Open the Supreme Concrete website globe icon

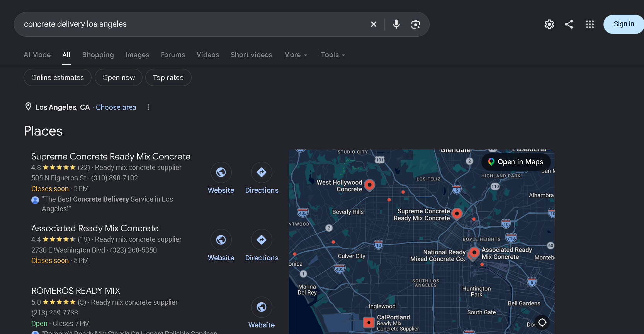click(221, 172)
